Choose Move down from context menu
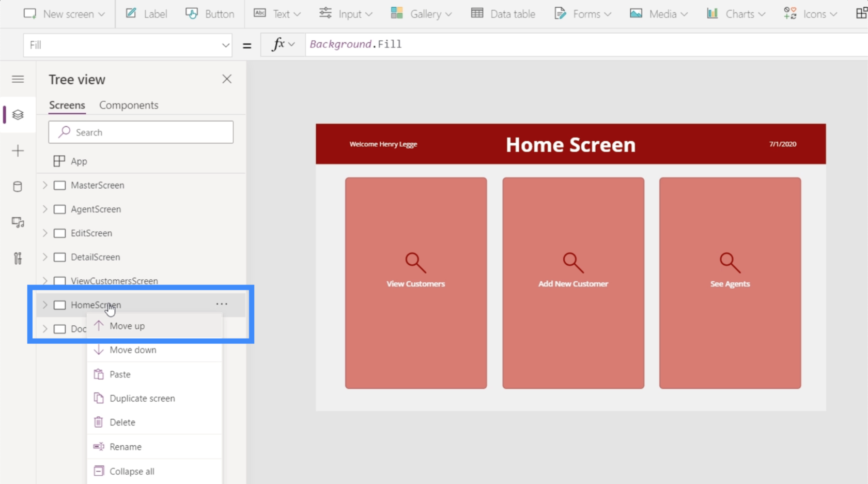 [x=154, y=350]
